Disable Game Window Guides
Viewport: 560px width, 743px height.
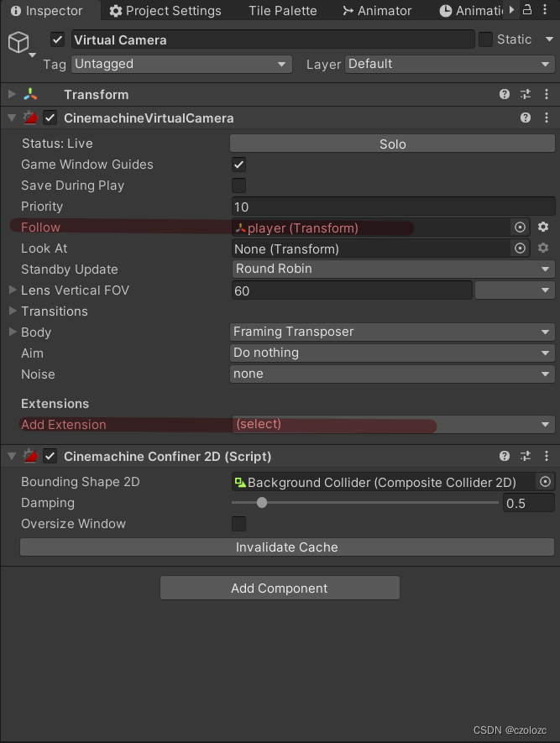tap(238, 164)
